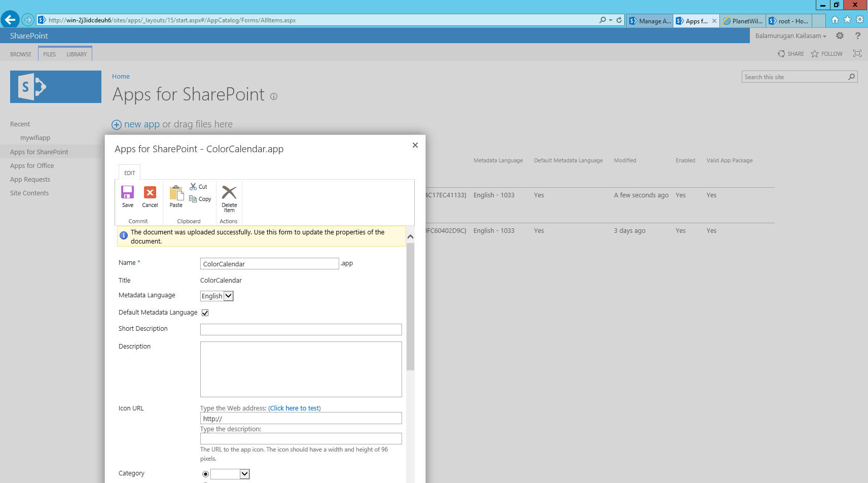This screenshot has height=483, width=868.
Task: Close the ColorCalendar.app dialog
Action: coord(415,145)
